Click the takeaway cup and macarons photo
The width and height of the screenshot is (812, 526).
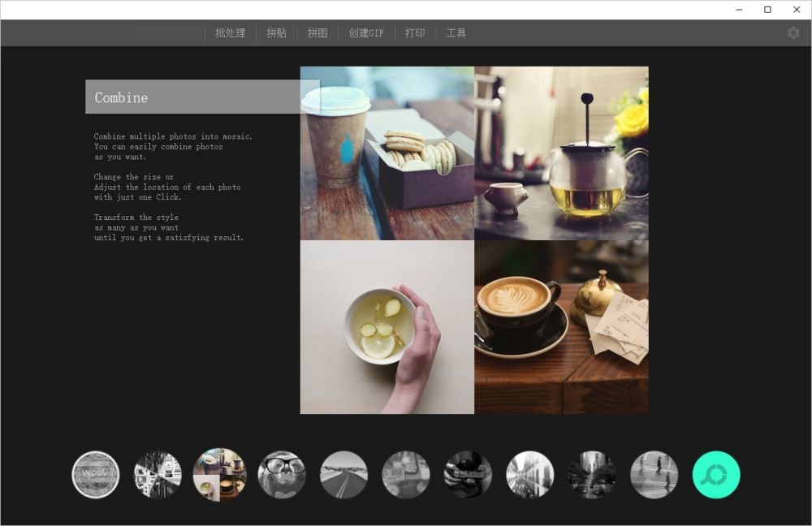pos(387,153)
